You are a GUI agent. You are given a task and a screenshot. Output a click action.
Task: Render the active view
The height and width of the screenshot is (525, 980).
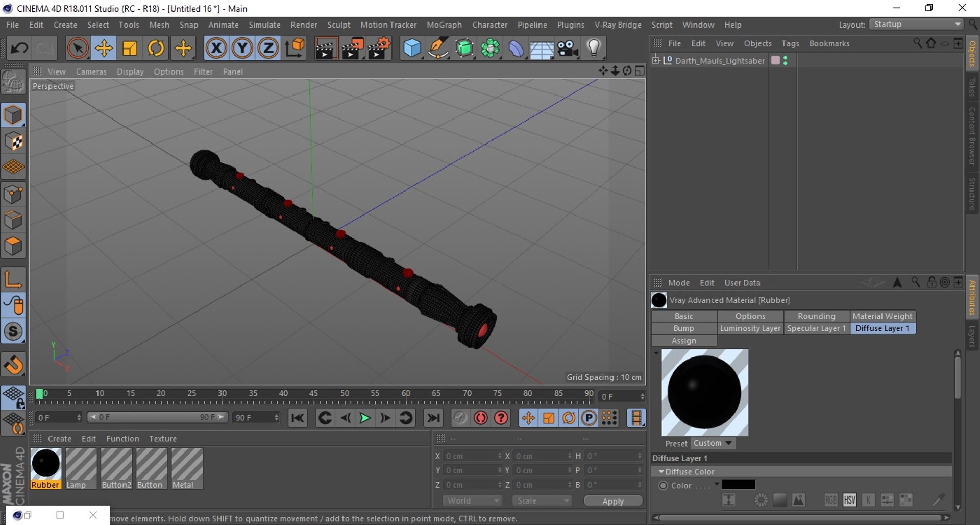click(x=326, y=49)
